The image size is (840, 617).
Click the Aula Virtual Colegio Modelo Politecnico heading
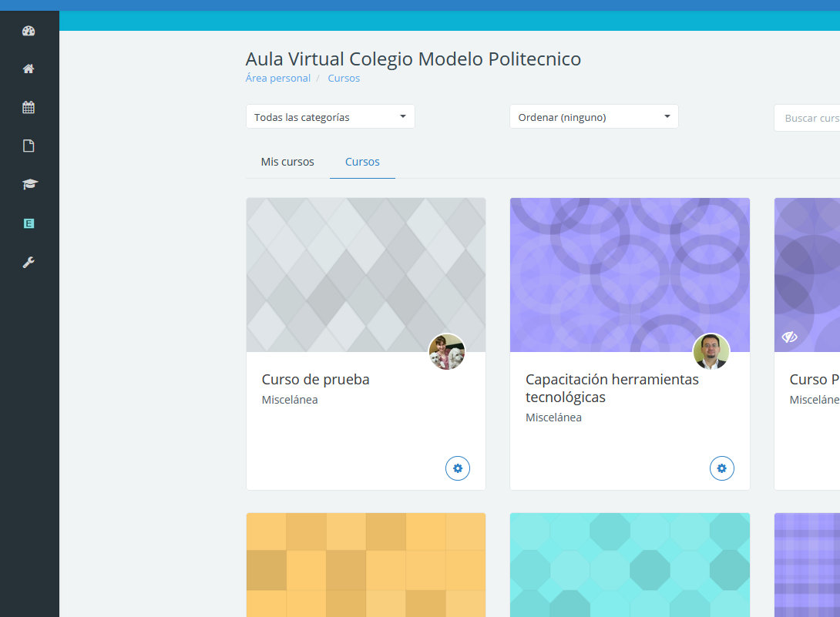pyautogui.click(x=413, y=59)
